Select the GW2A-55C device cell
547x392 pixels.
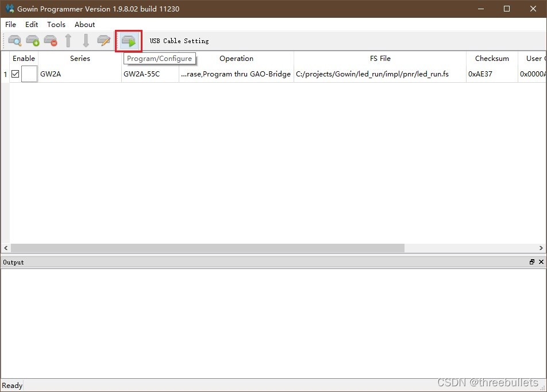(151, 74)
